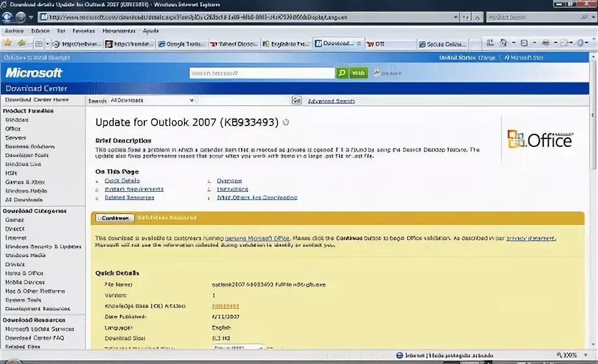Click the Download Center search text field

243,100
